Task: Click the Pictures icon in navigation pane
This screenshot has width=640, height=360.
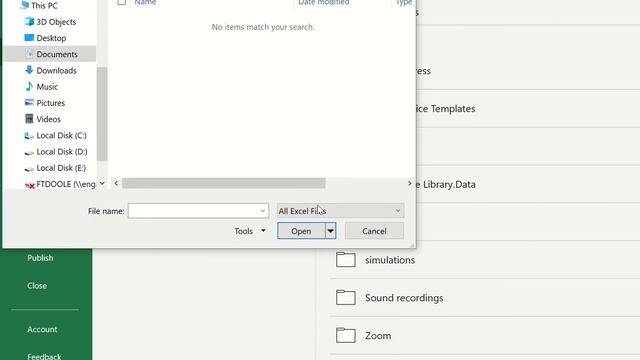Action: point(29,102)
